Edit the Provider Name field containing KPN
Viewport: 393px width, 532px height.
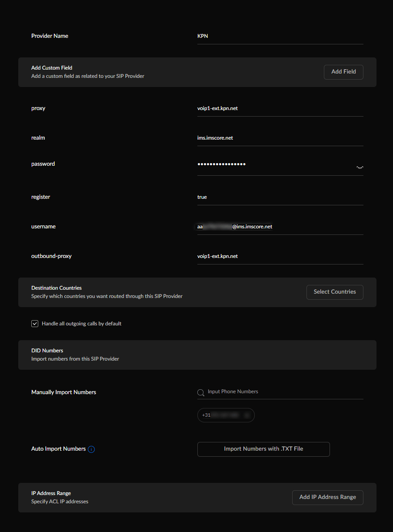pos(280,36)
